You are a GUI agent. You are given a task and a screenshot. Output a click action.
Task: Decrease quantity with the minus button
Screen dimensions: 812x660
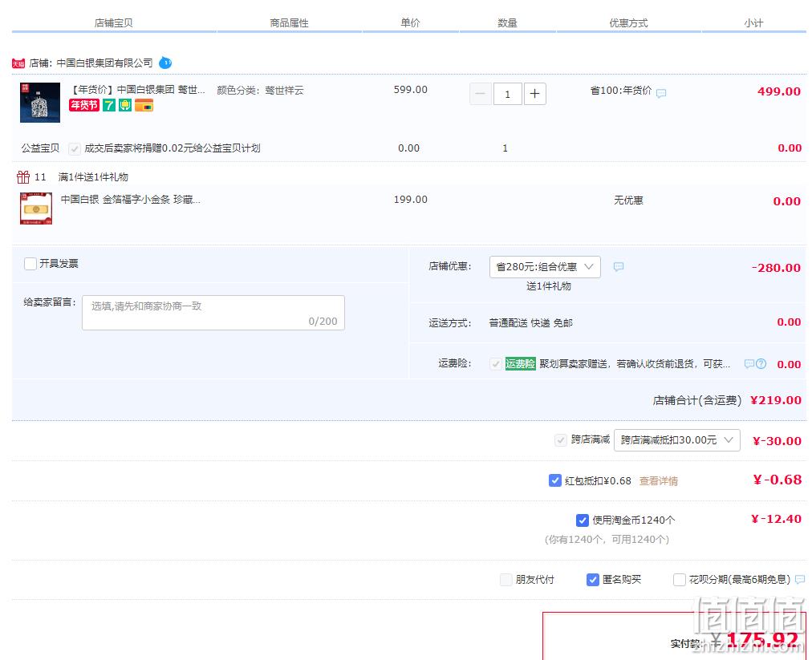(x=481, y=94)
